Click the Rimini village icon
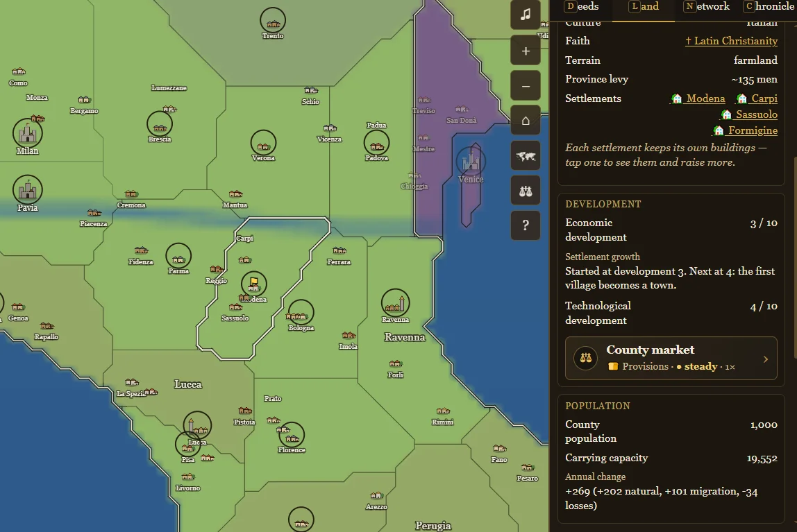 443,411
